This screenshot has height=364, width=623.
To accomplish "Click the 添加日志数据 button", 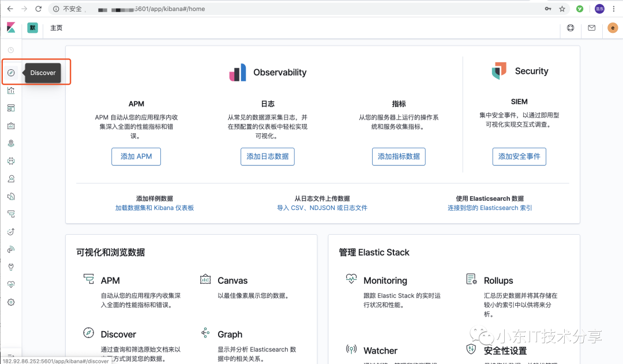I will (268, 156).
